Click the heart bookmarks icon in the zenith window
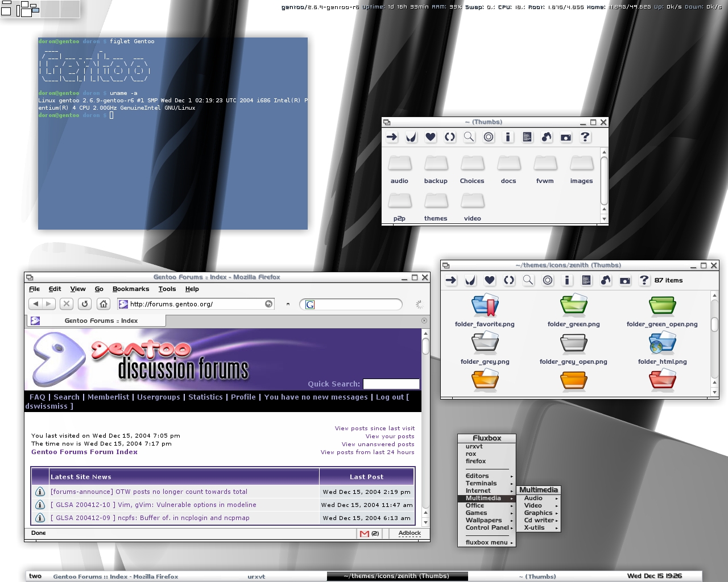 490,280
